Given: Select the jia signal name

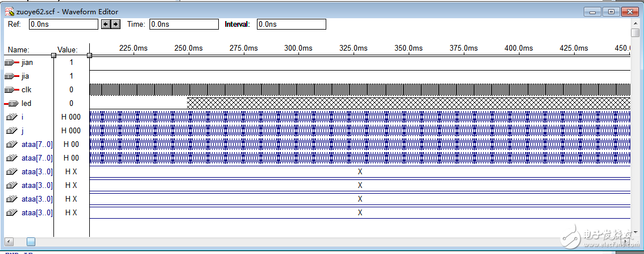Looking at the screenshot, I should point(26,76).
